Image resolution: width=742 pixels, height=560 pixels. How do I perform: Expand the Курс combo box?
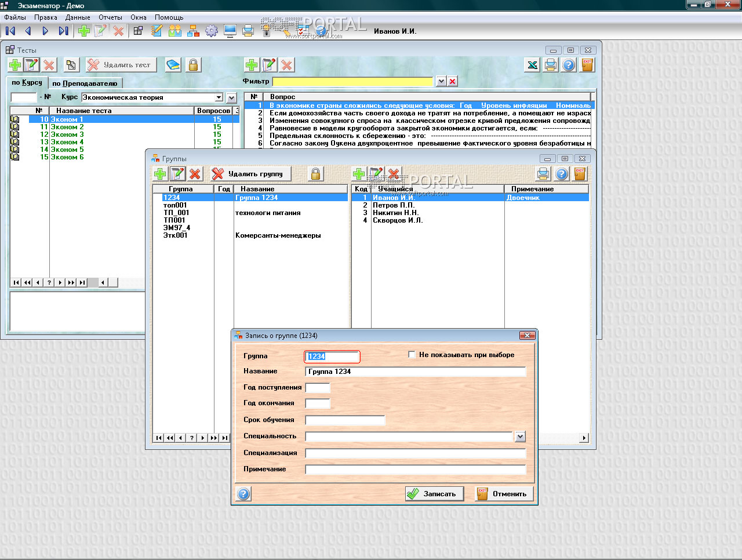[x=219, y=97]
